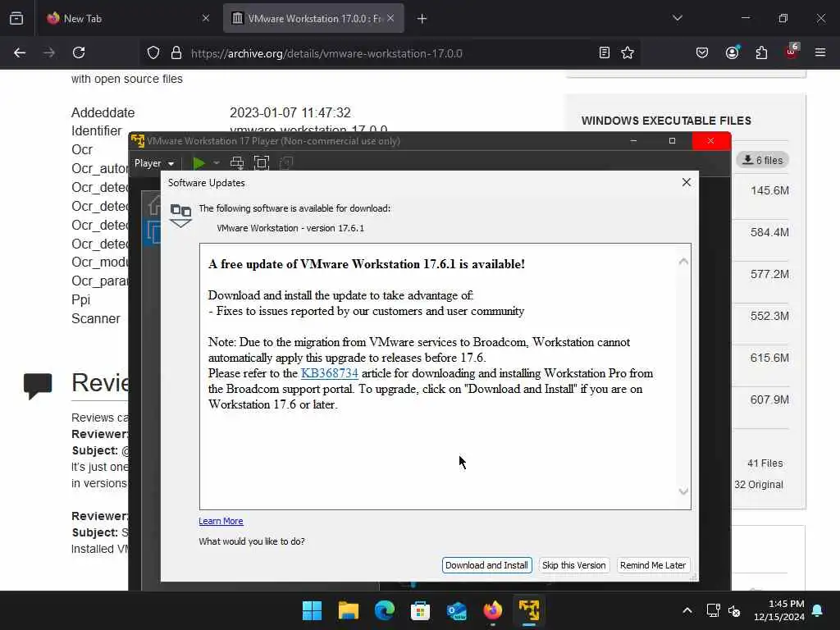Image resolution: width=840 pixels, height=630 pixels.
Task: Click the archive.org URL address field
Action: tap(391, 53)
